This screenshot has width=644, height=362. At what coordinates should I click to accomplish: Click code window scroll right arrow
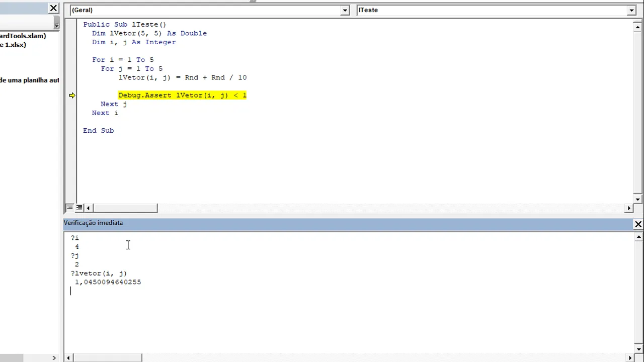click(x=629, y=208)
